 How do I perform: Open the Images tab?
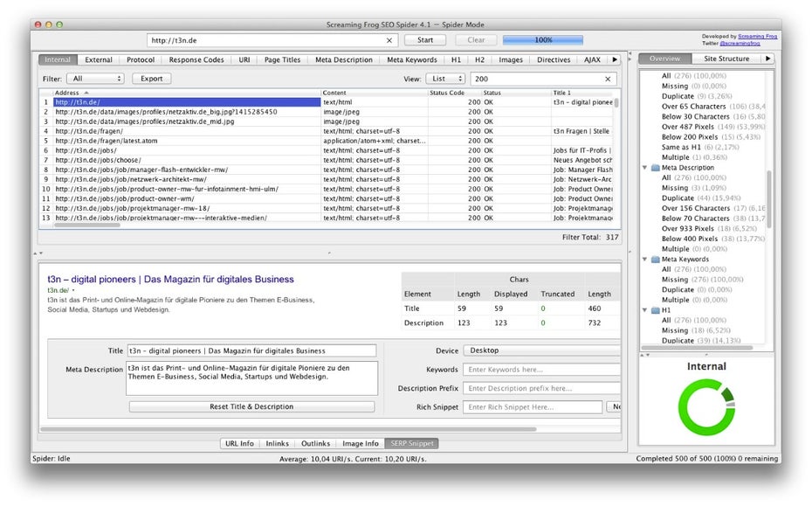(x=511, y=59)
